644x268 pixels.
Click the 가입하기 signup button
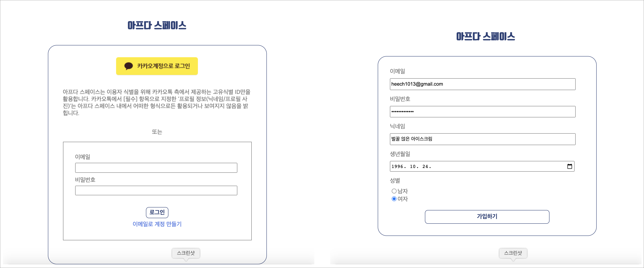click(487, 217)
